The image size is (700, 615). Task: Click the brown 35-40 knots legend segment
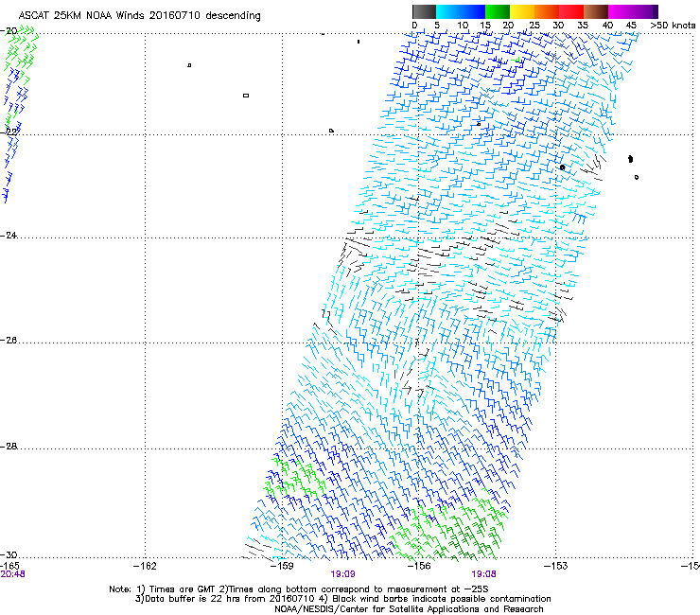click(x=596, y=11)
